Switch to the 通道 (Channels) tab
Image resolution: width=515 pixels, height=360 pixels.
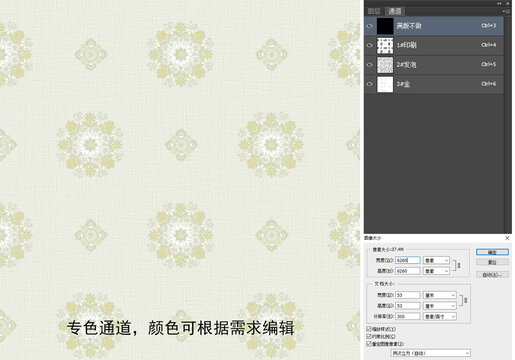395,11
